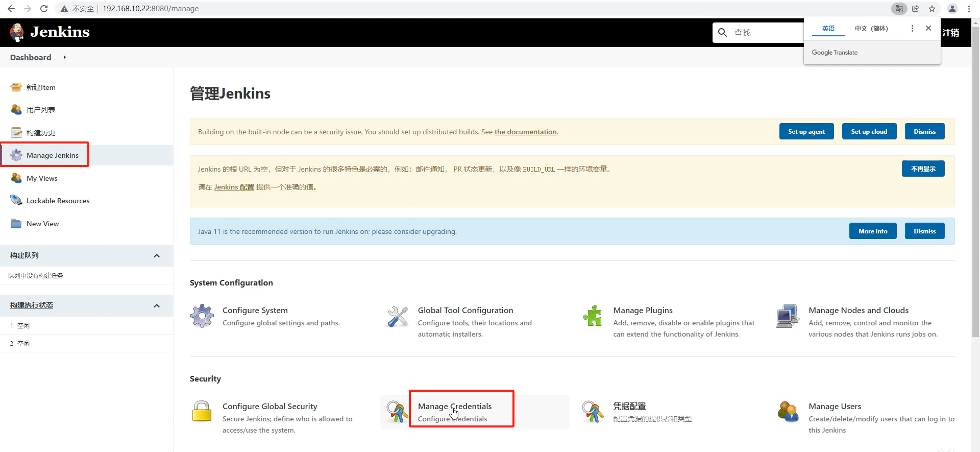The height and width of the screenshot is (452, 980).
Task: Dismiss the built-in node security warning
Action: [925, 131]
